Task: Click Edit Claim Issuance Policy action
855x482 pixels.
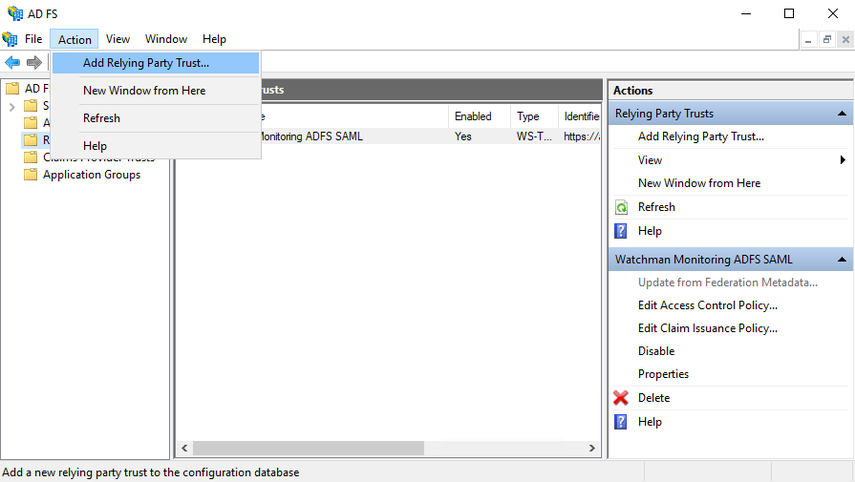Action: tap(708, 328)
